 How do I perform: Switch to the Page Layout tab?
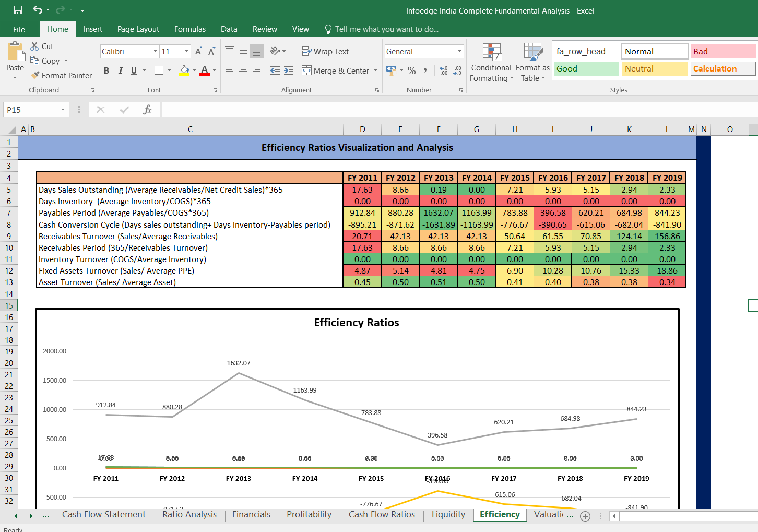(138, 29)
